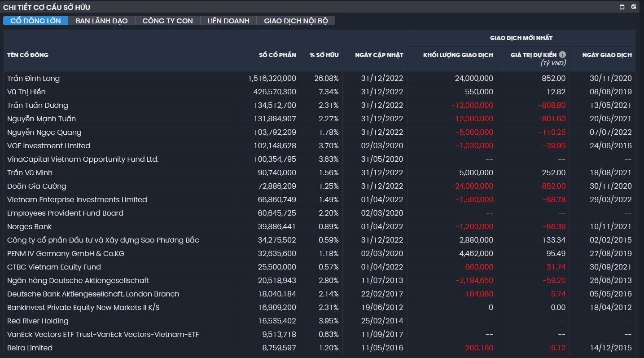Image resolution: width=644 pixels, height=358 pixels.
Task: Sort by Ngày giao dịch column header
Action: point(607,55)
